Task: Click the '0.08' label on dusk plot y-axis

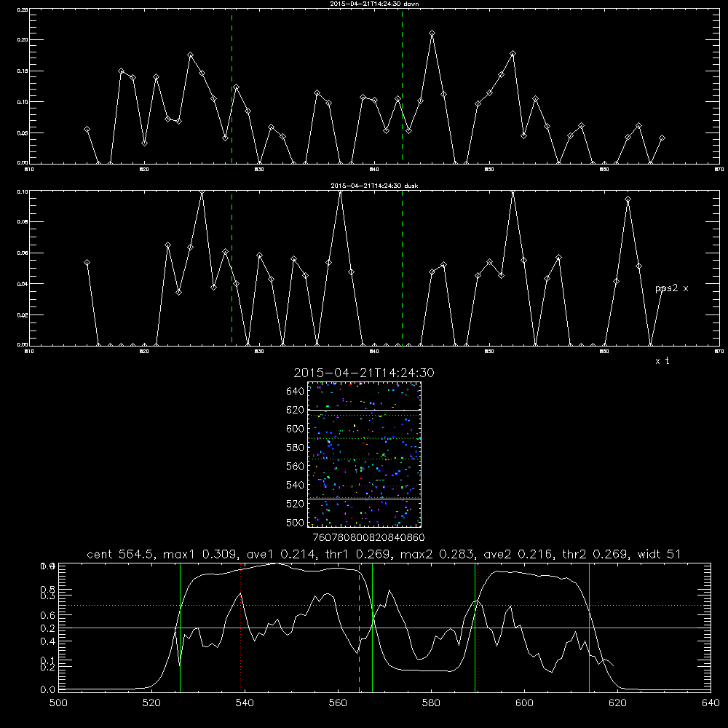Action: (23, 222)
